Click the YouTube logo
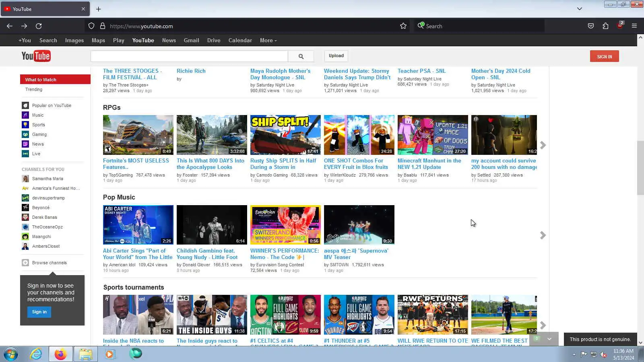The width and height of the screenshot is (644, 362). click(36, 56)
